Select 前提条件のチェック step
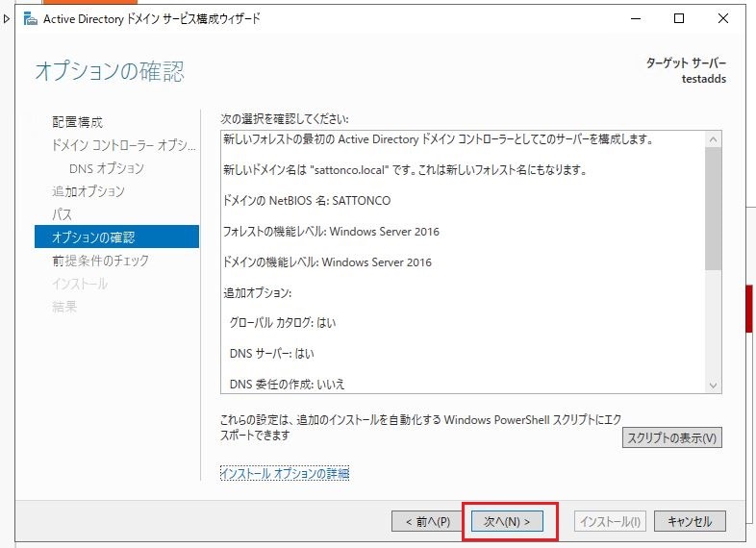756x548 pixels. coord(100,261)
